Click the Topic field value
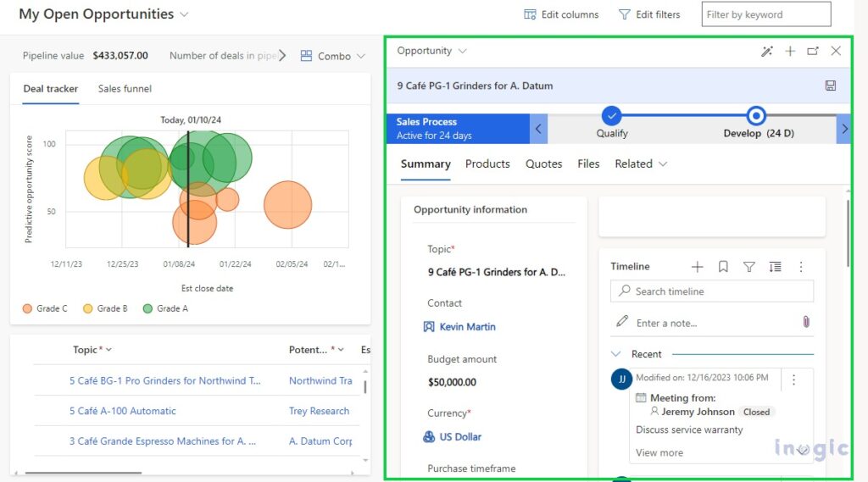 (497, 272)
